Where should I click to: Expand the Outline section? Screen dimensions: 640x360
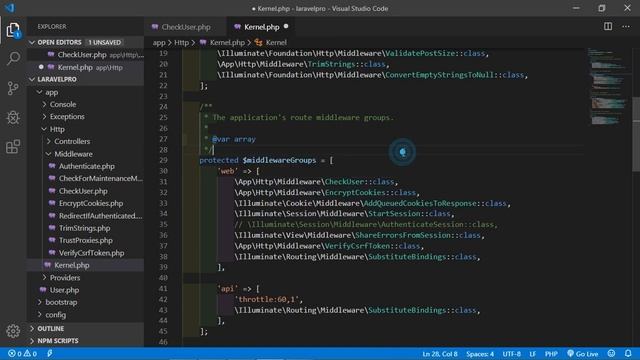tap(32, 329)
